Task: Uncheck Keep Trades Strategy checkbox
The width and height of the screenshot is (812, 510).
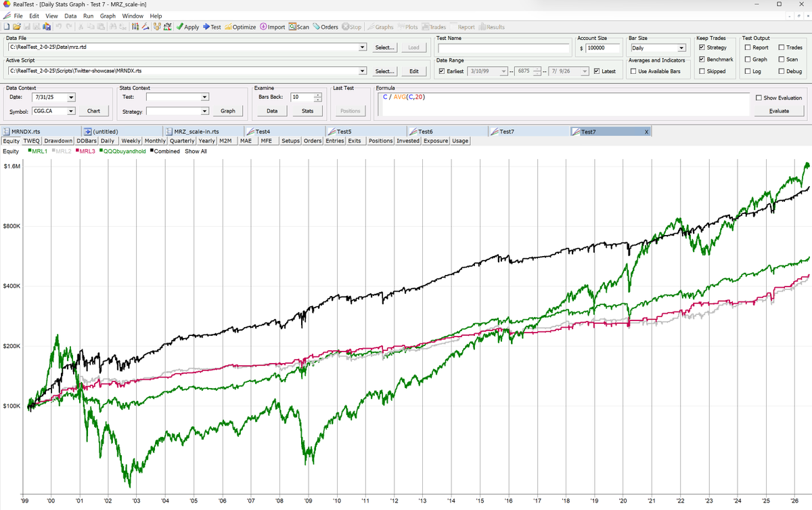Action: (702, 47)
